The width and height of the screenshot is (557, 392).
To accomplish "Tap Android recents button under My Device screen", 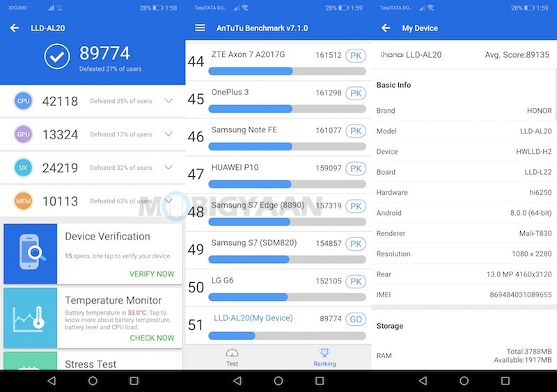I will 505,381.
